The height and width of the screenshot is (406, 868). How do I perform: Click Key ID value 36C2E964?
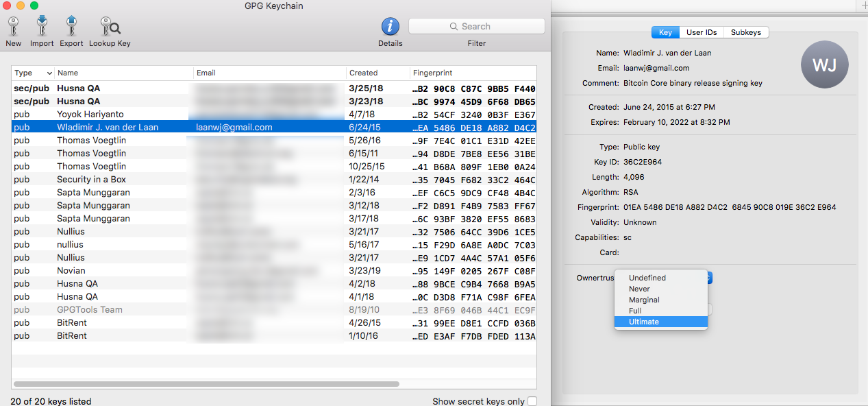coord(643,162)
